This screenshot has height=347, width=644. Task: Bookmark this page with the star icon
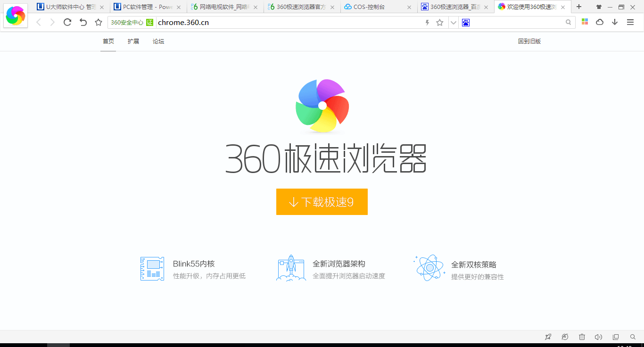coord(439,22)
